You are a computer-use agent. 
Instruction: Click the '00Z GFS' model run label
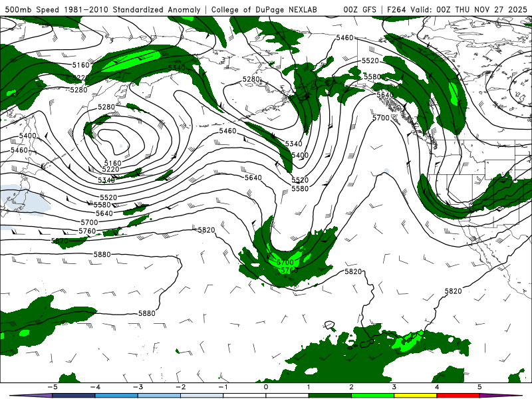pos(360,9)
